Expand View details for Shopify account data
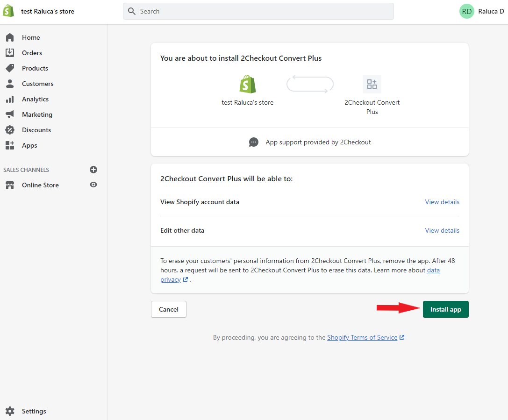The image size is (508, 420). click(442, 202)
